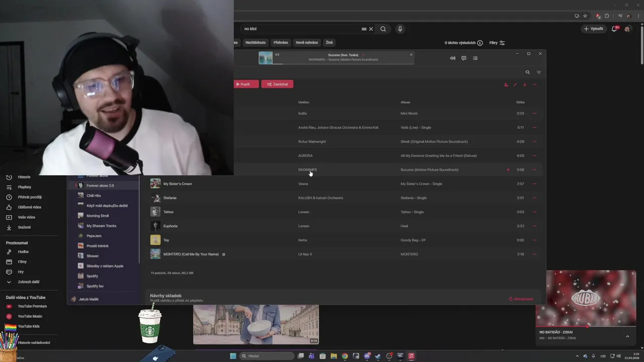
Task: Sort the list by the Délka column header
Action: click(x=520, y=102)
